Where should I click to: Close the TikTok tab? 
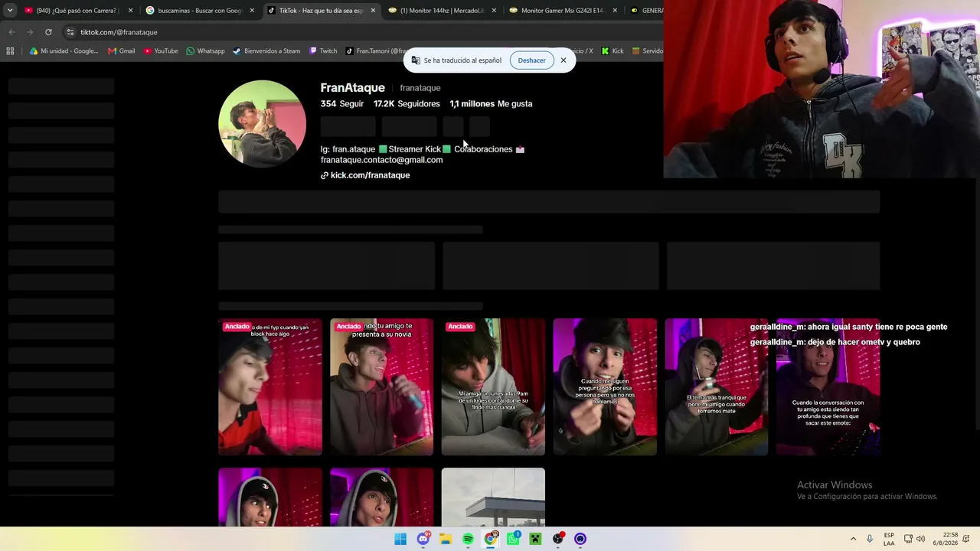[x=373, y=11]
